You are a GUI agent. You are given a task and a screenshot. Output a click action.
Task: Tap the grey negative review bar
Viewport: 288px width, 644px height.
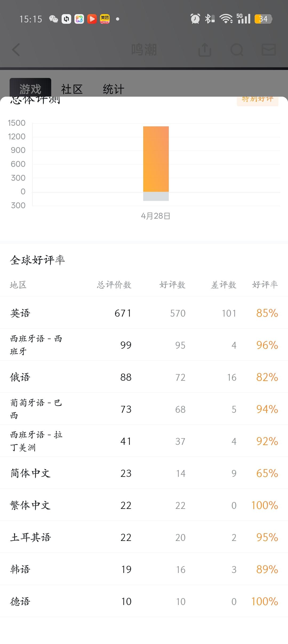click(156, 196)
